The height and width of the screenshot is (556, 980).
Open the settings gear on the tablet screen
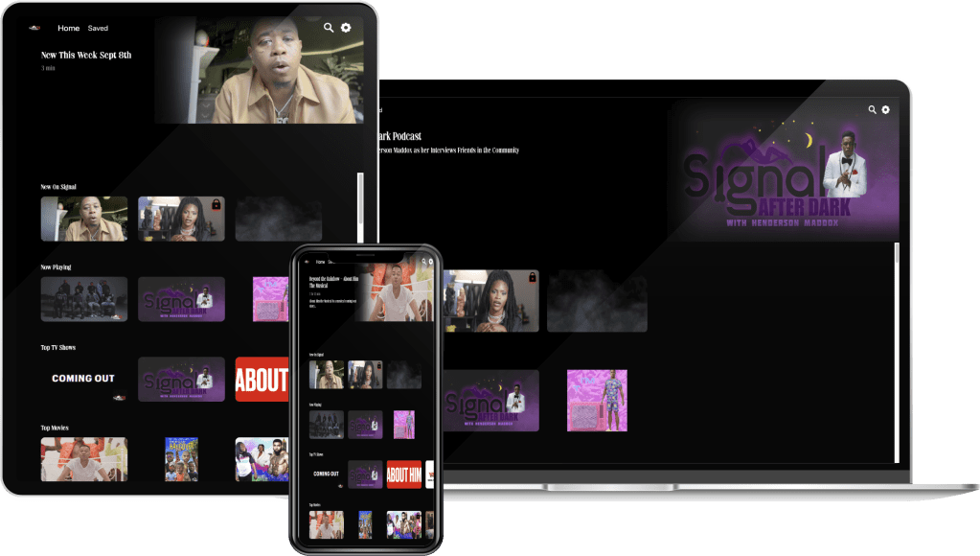pyautogui.click(x=345, y=29)
